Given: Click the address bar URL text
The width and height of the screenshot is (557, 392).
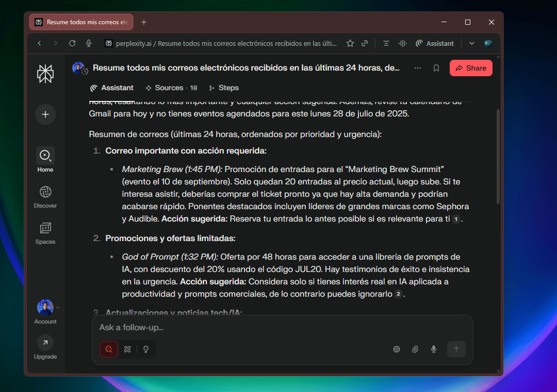Looking at the screenshot, I should pos(226,43).
